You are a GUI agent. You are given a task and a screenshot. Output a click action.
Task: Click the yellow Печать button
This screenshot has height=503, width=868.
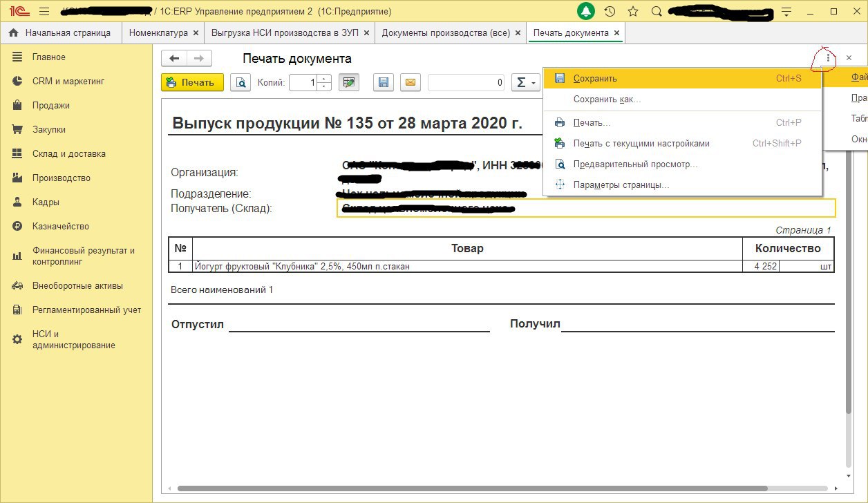click(x=192, y=83)
